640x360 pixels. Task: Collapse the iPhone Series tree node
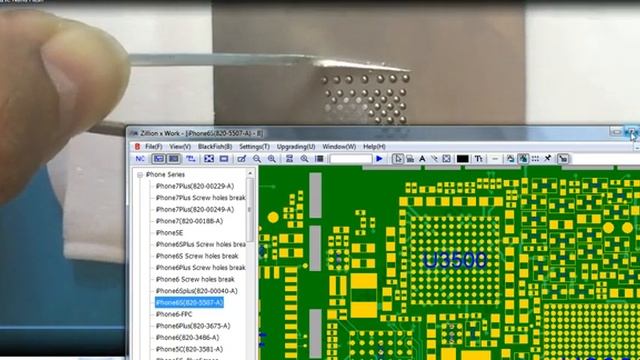pyautogui.click(x=140, y=175)
